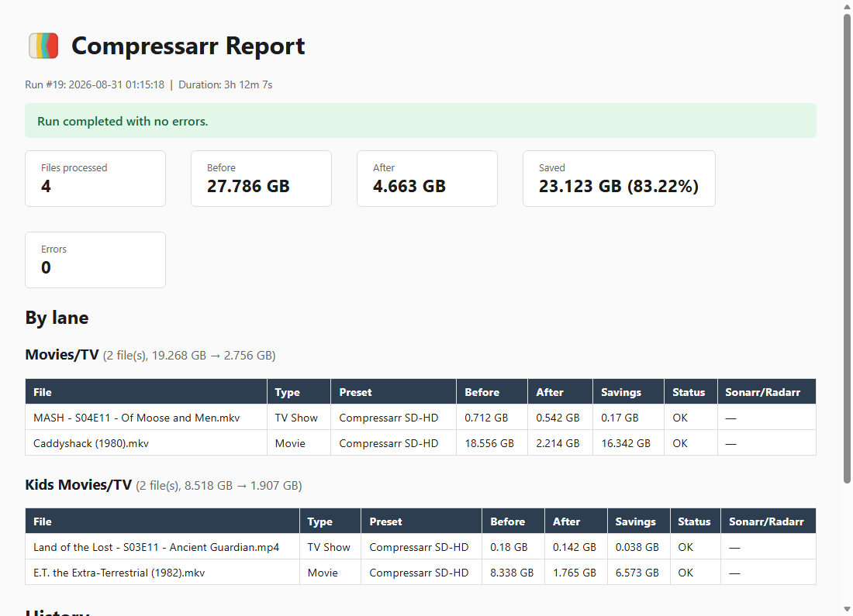This screenshot has width=853, height=616.
Task: Click the Movies/TV lane heading
Action: tap(62, 355)
